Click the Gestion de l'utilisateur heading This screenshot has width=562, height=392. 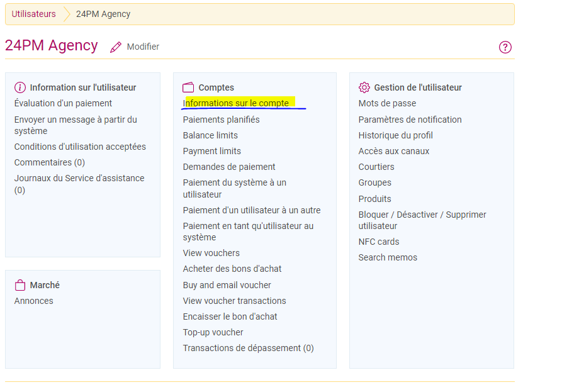click(x=418, y=87)
